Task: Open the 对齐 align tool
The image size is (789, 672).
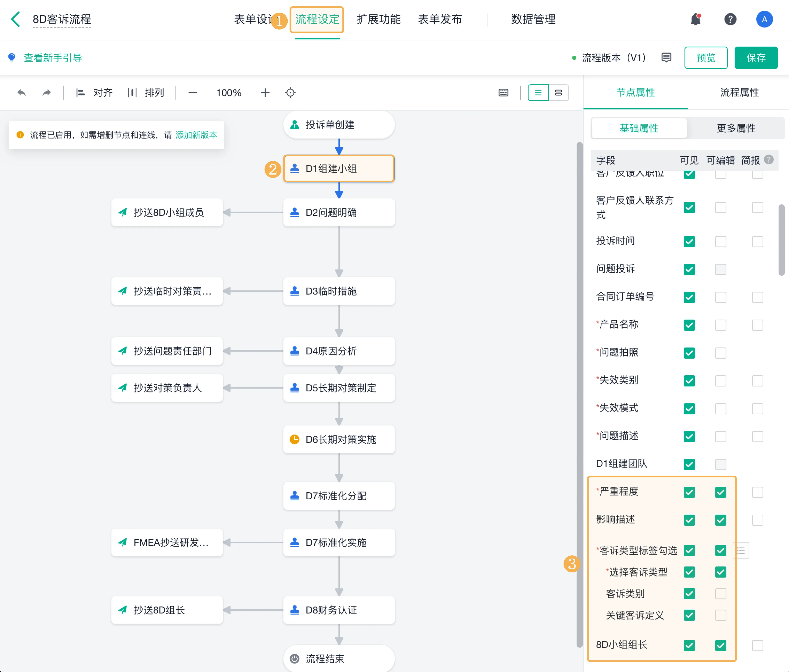Action: pyautogui.click(x=94, y=93)
